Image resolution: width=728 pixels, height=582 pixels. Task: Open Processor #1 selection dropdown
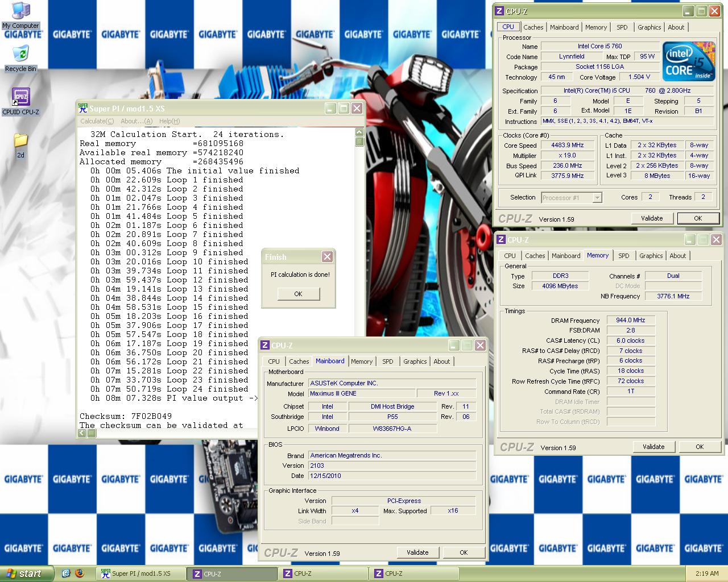597,197
